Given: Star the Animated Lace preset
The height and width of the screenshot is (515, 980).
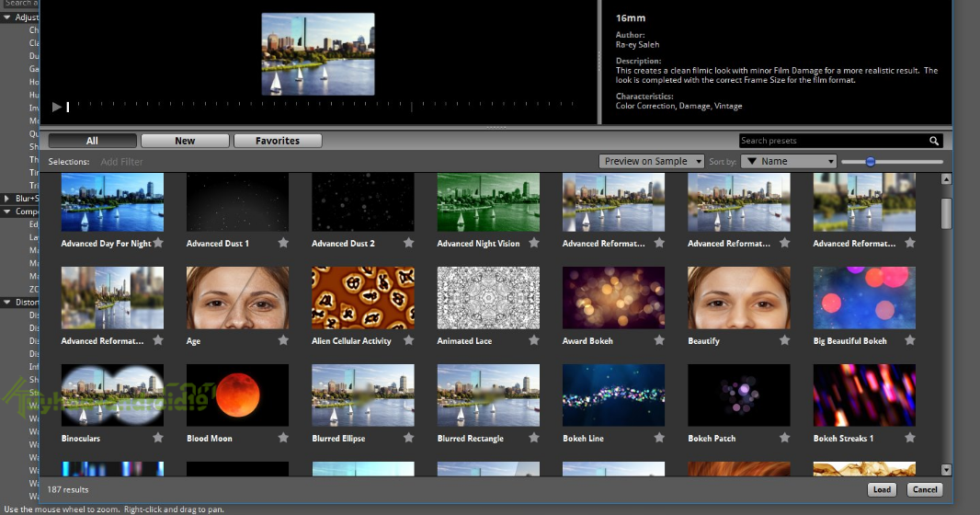Looking at the screenshot, I should pyautogui.click(x=534, y=340).
